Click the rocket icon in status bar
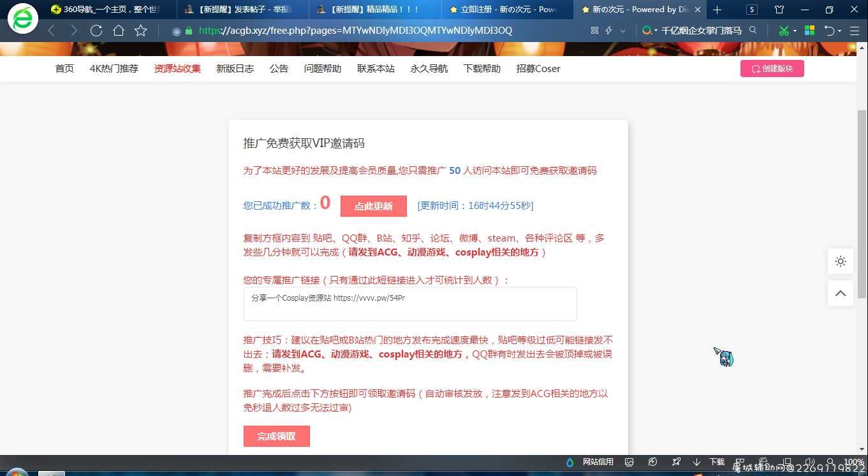 (x=676, y=462)
